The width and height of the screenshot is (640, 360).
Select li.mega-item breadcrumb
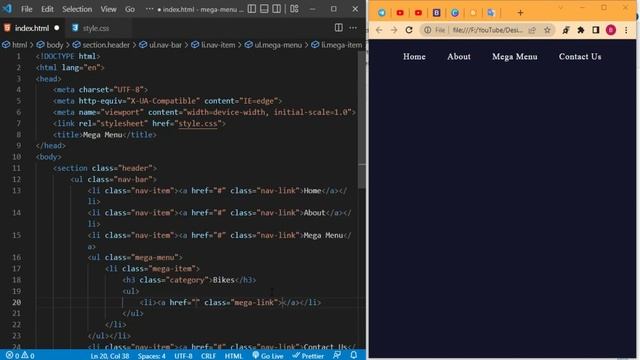342,45
